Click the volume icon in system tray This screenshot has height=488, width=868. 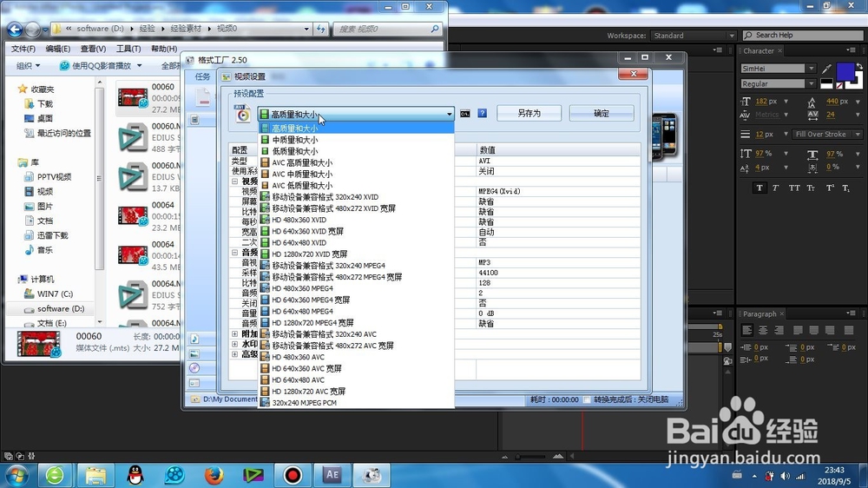(x=785, y=476)
